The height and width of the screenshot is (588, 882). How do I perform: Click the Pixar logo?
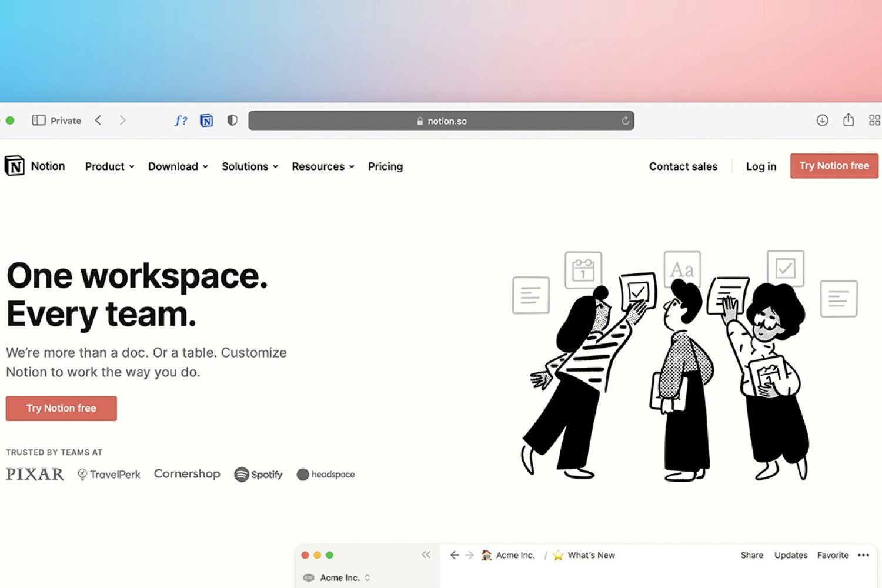[x=35, y=474]
